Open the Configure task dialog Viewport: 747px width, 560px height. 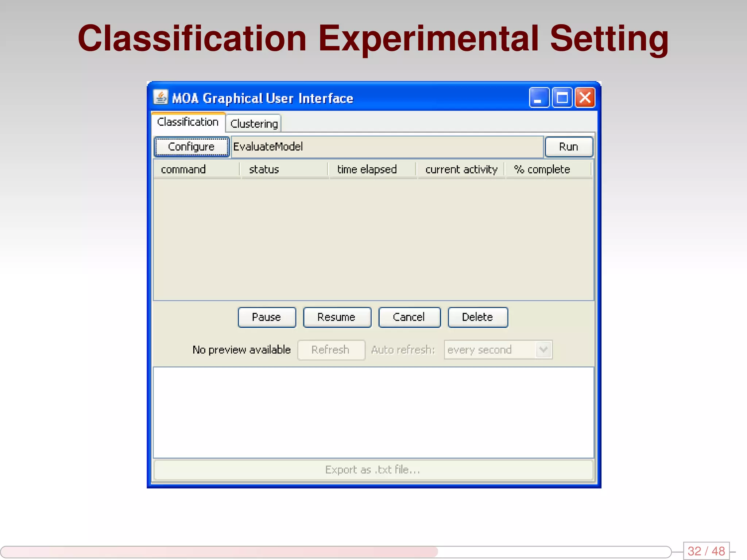[x=191, y=147]
